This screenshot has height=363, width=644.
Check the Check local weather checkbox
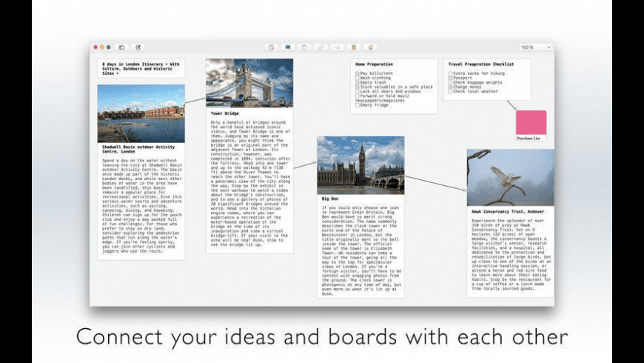pyautogui.click(x=451, y=92)
